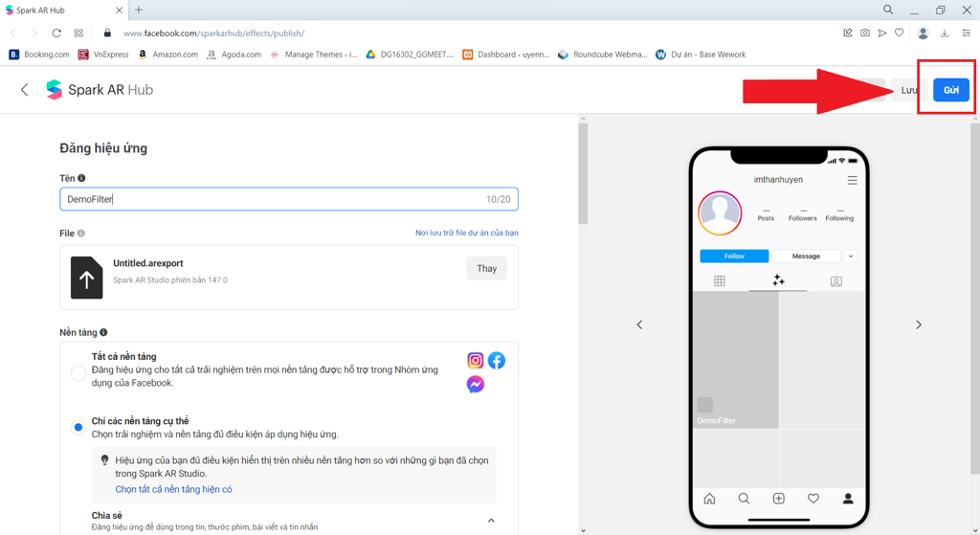The image size is (980, 535).
Task: Click the search icon in phone preview
Action: coord(744,499)
